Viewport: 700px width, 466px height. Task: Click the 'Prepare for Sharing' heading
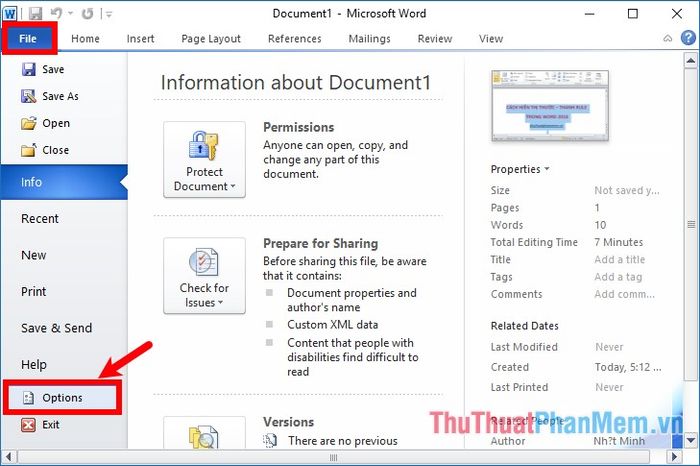321,243
